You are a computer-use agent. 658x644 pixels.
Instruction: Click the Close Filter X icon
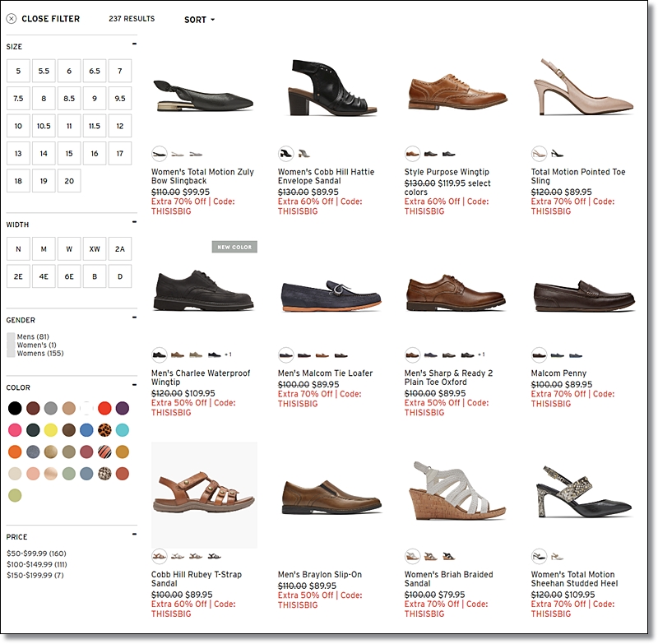point(12,19)
